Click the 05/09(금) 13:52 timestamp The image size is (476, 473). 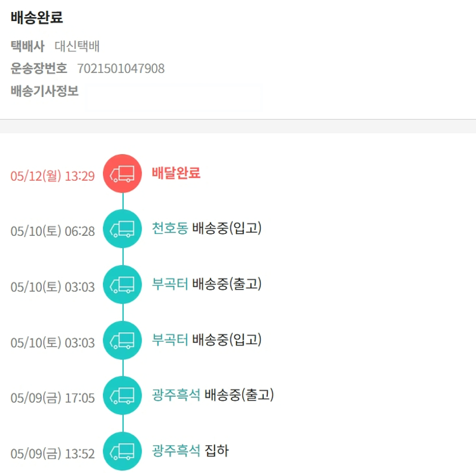[53, 454]
